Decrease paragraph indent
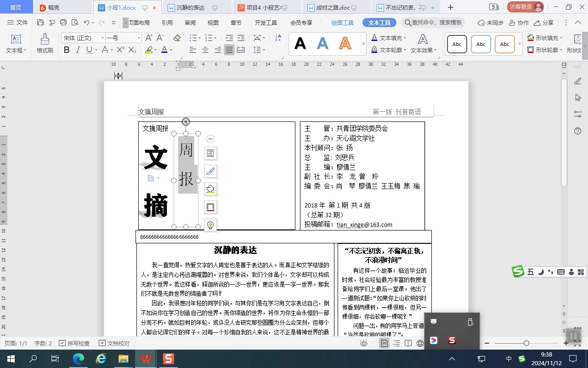Viewport: 588px width, 368px height. [x=229, y=38]
